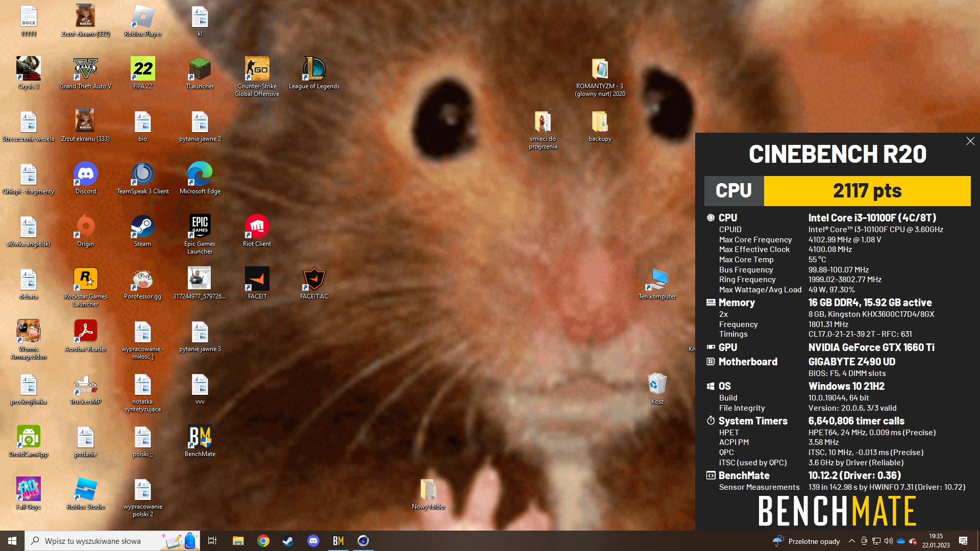
Task: Select Rockstar Games Launcher icon
Action: [85, 287]
